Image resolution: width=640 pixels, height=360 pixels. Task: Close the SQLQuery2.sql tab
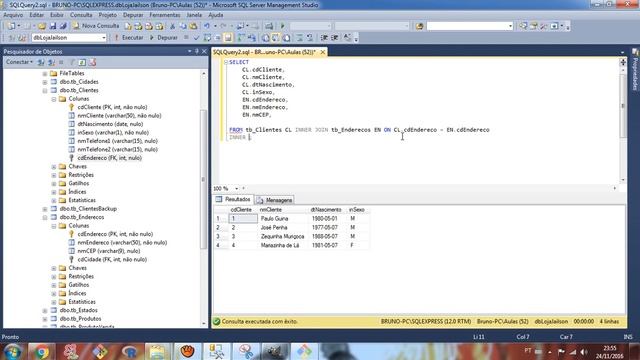pos(322,52)
